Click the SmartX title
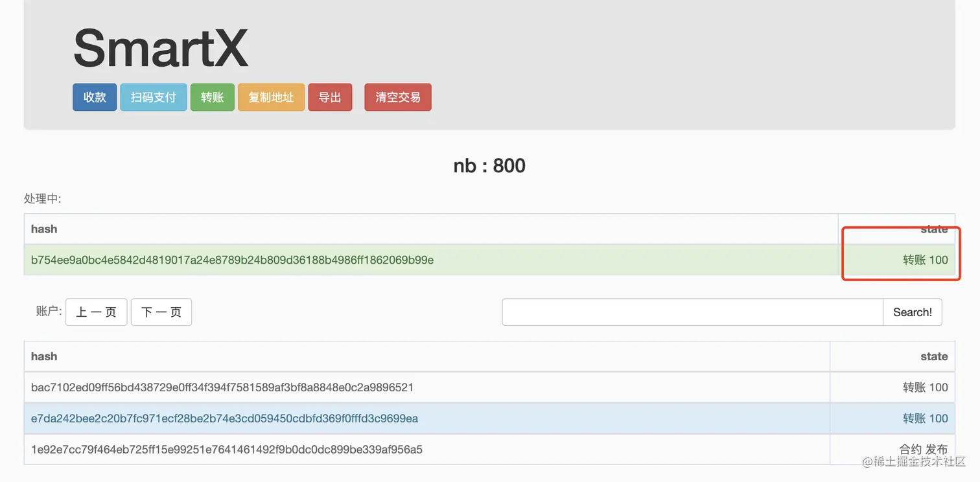The image size is (980, 482). click(161, 48)
